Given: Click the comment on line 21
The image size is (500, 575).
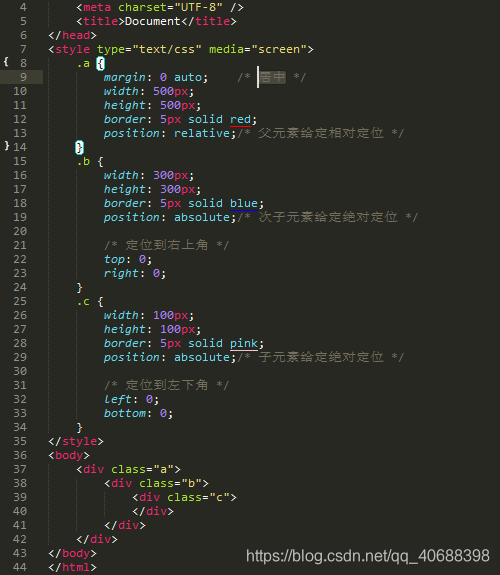Looking at the screenshot, I should pos(167,245).
